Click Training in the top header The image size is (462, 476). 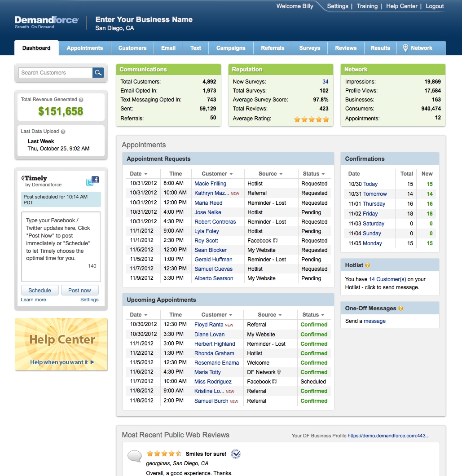pos(367,6)
